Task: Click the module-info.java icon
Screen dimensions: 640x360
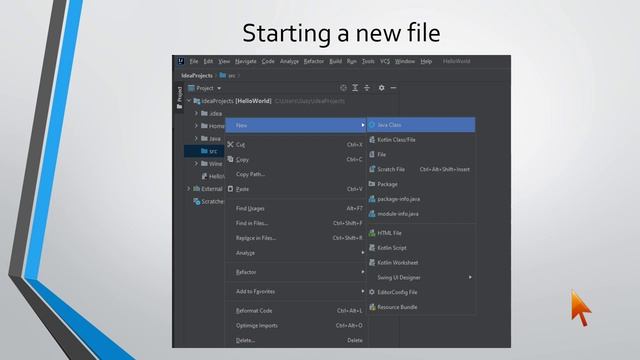Action: point(372,213)
